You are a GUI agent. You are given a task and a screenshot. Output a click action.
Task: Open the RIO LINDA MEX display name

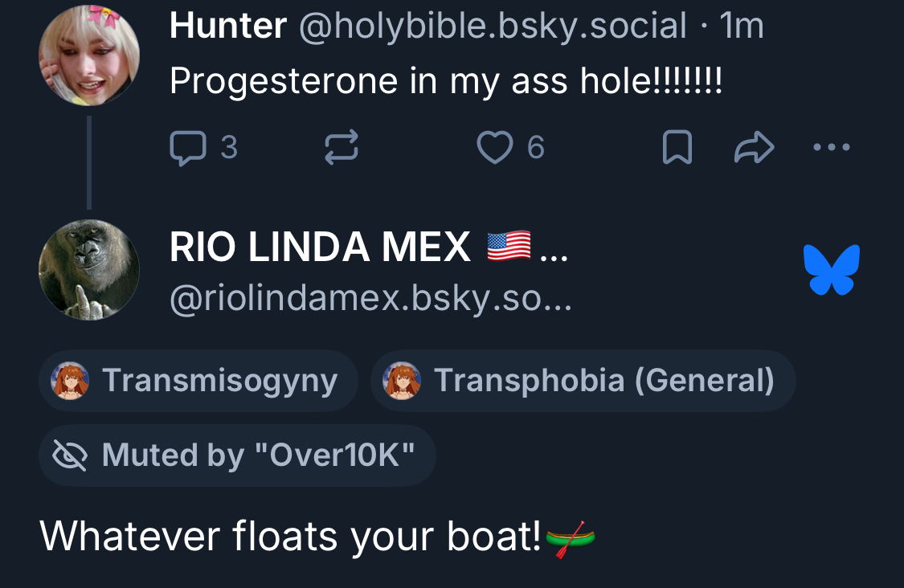(x=320, y=247)
